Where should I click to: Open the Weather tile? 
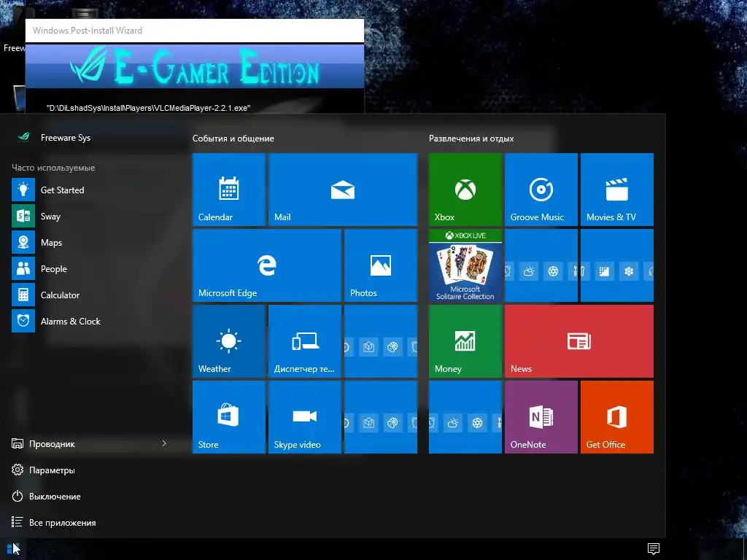228,341
